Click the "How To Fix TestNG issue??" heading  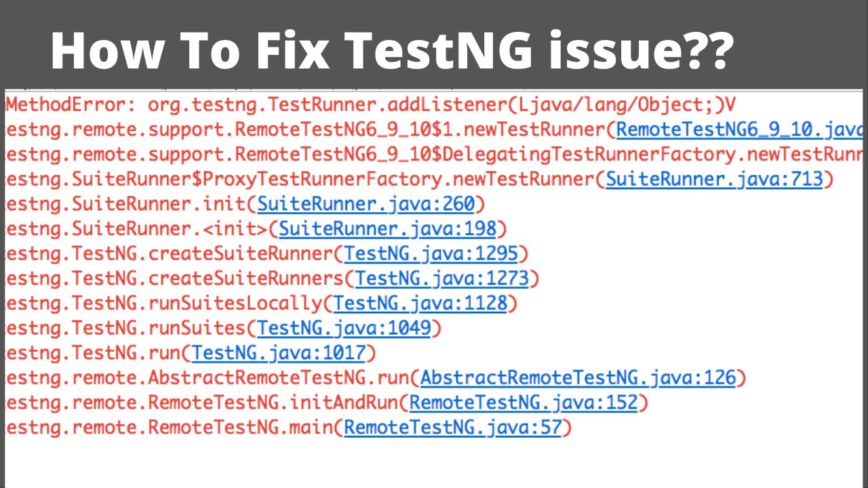pos(391,50)
